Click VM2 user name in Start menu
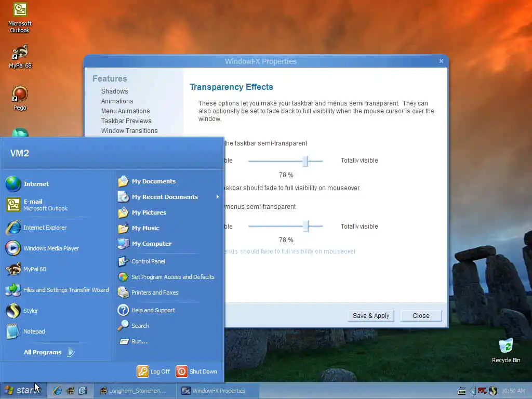The height and width of the screenshot is (399, 532). coord(20,153)
